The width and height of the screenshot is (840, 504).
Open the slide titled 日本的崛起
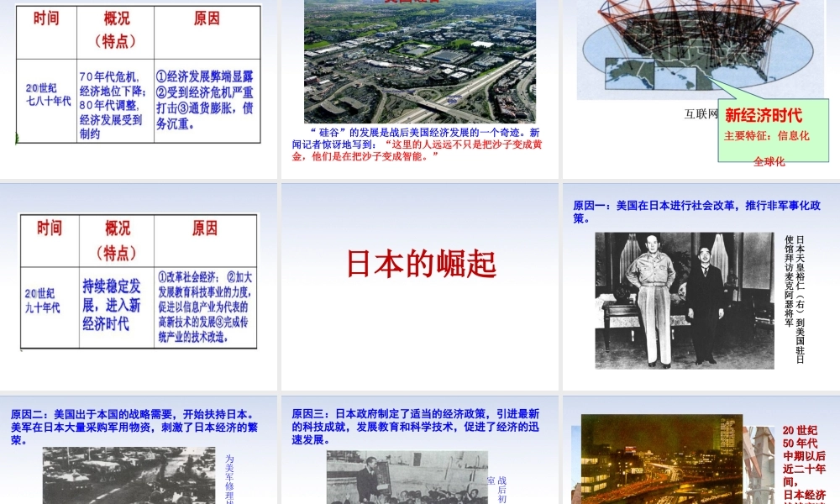pyautogui.click(x=421, y=264)
